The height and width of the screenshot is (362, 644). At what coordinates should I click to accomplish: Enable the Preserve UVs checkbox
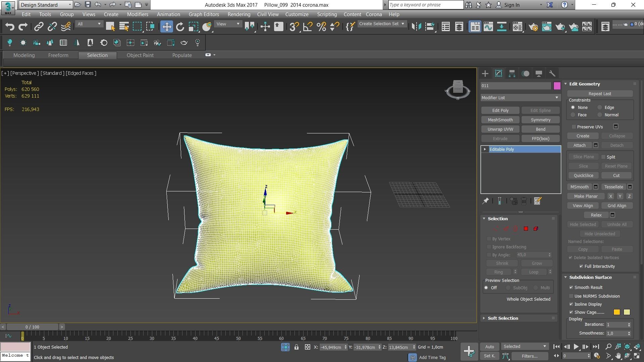(574, 127)
